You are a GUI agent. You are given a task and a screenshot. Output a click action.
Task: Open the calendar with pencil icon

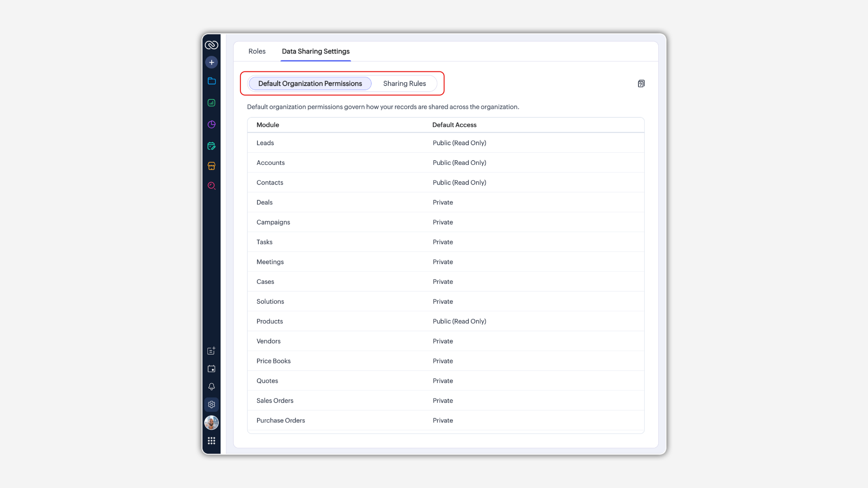tap(211, 146)
